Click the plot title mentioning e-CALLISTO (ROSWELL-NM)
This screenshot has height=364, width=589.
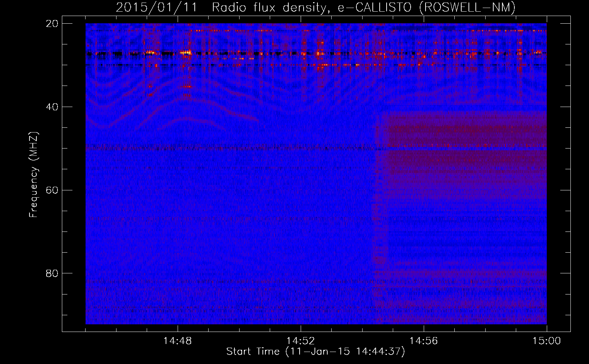coord(316,8)
